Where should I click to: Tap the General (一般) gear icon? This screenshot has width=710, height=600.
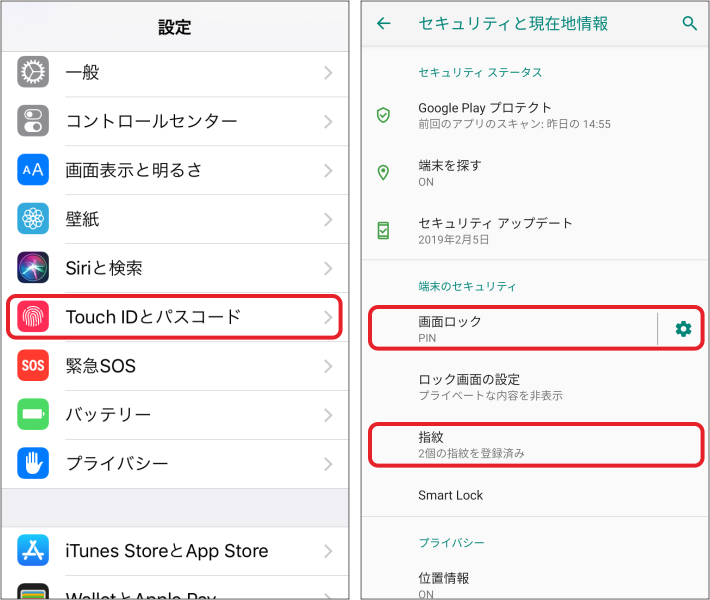(x=33, y=72)
